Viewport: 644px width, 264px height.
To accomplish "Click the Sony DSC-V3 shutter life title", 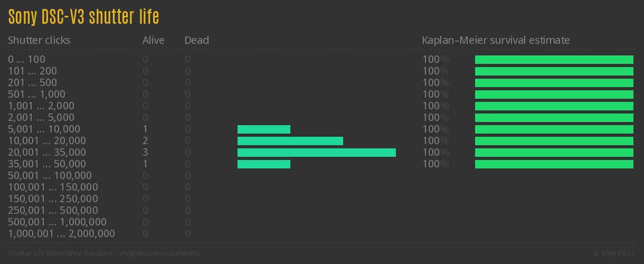I will [x=83, y=17].
